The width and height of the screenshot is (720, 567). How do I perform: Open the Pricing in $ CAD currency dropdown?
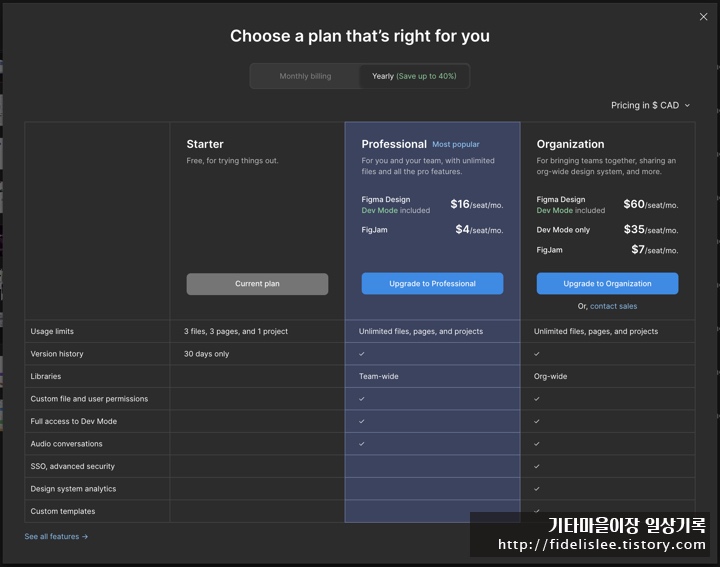650,105
